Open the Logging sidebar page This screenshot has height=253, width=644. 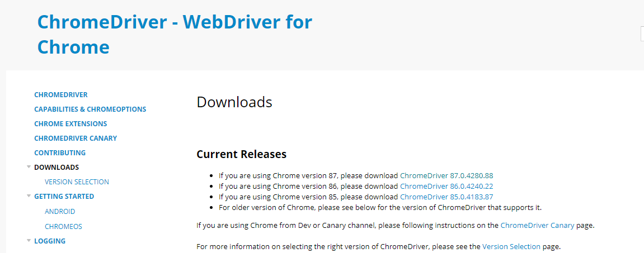click(x=50, y=241)
